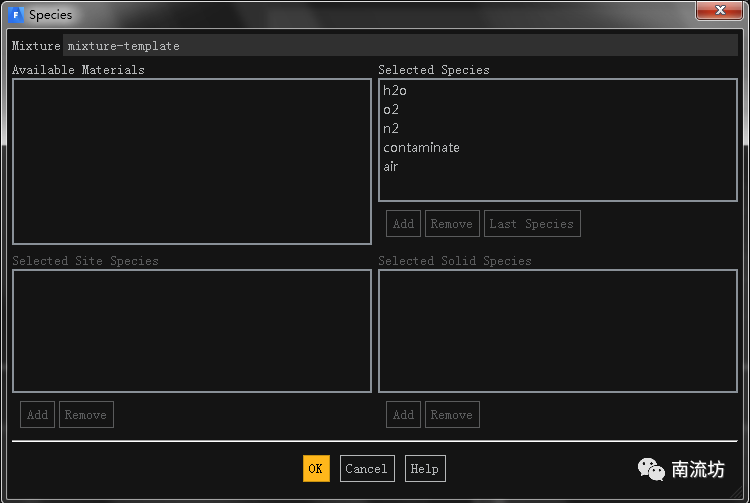Click inside the Selected Site Species list
750x503 pixels.
coord(191,331)
